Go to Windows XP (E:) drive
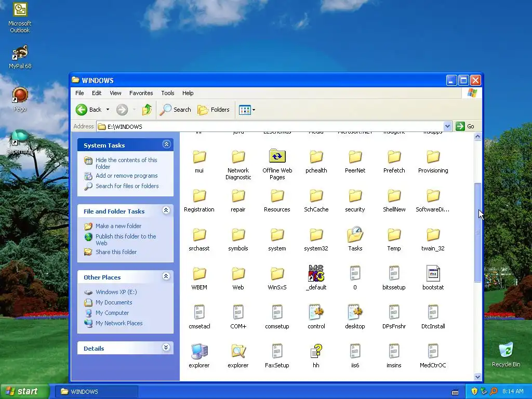This screenshot has width=532, height=399. pyautogui.click(x=116, y=292)
